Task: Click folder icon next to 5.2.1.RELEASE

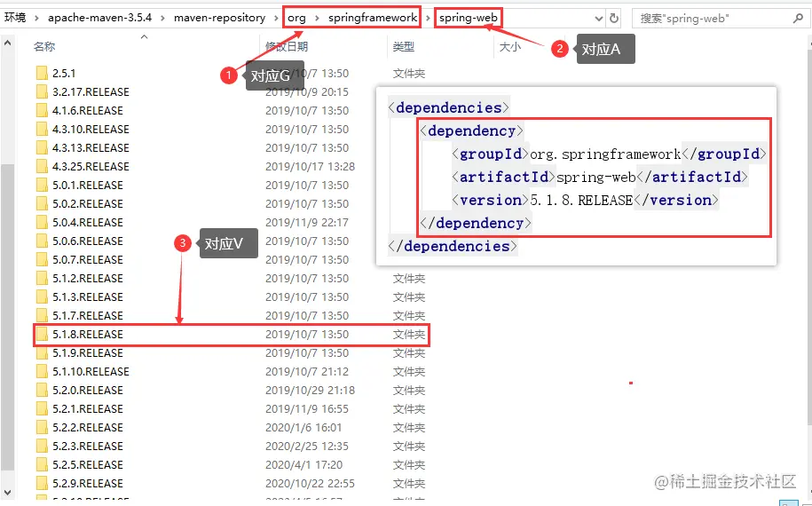Action: pos(42,409)
